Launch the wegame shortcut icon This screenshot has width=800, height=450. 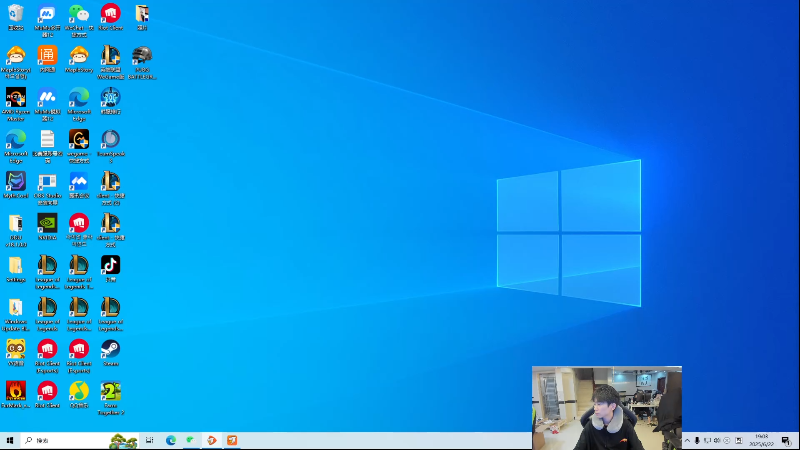pos(79,146)
